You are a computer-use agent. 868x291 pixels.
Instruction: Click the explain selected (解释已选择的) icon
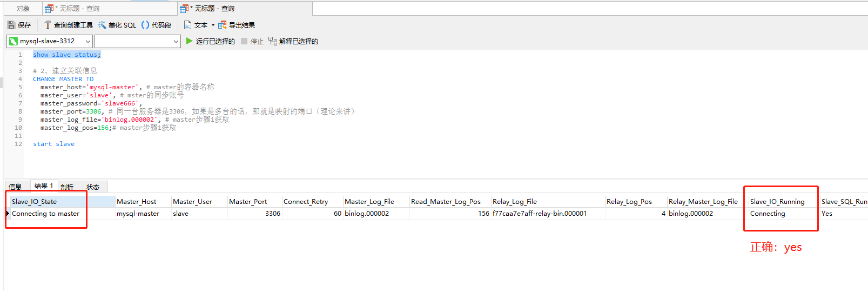coord(273,41)
